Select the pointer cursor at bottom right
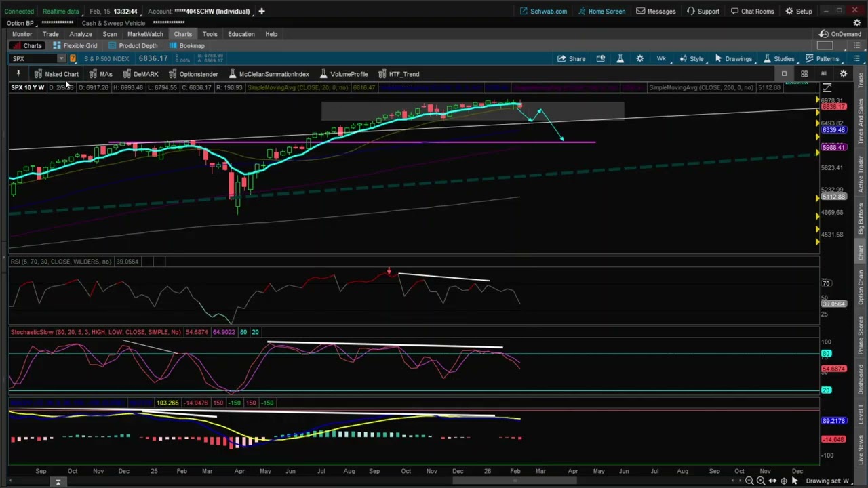Screen dimensions: 868x488 [795, 481]
